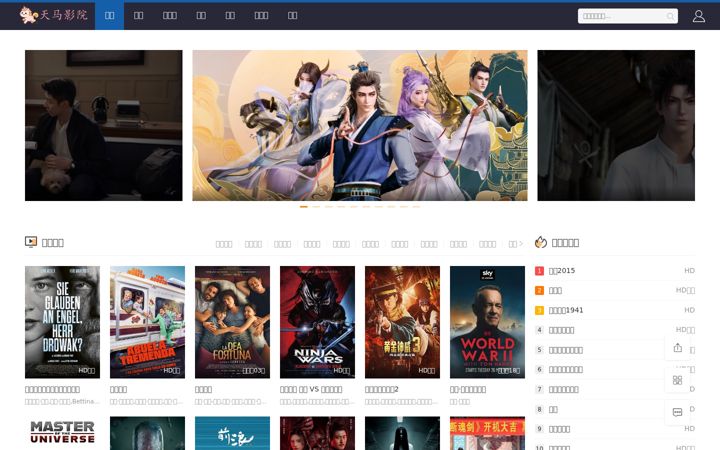Click the actor text containing 'Bettina'
Viewport: 720px width, 450px height.
click(62, 401)
